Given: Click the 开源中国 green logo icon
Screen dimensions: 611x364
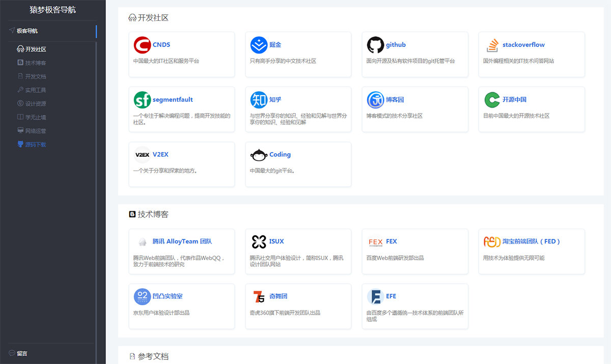Looking at the screenshot, I should 492,100.
